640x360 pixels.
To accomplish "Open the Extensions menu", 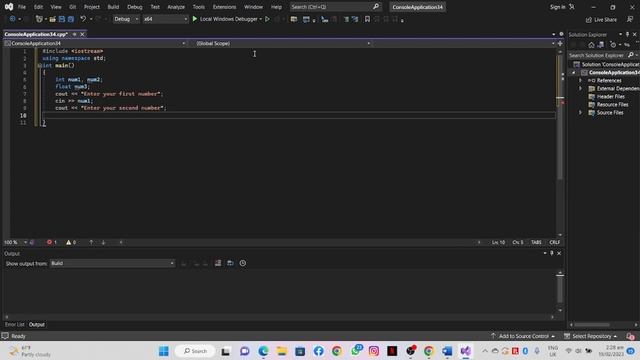I will (x=224, y=7).
